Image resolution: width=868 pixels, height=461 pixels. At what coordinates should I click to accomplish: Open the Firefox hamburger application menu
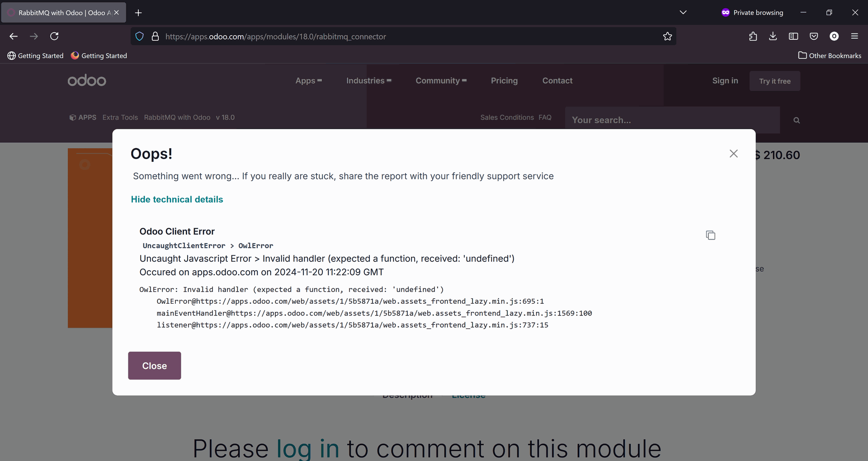(x=854, y=36)
